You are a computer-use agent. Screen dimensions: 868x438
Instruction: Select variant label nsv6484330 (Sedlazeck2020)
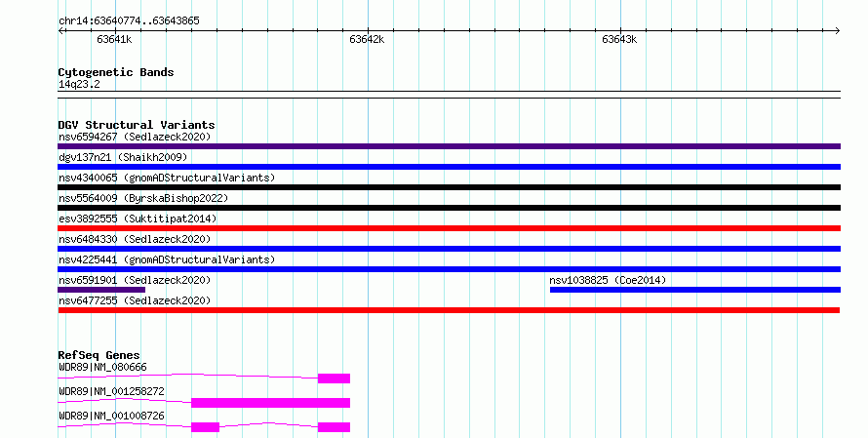(x=135, y=239)
